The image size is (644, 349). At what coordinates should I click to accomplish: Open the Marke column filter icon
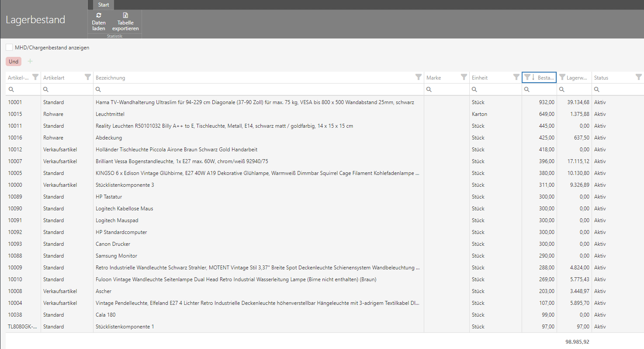pos(464,77)
